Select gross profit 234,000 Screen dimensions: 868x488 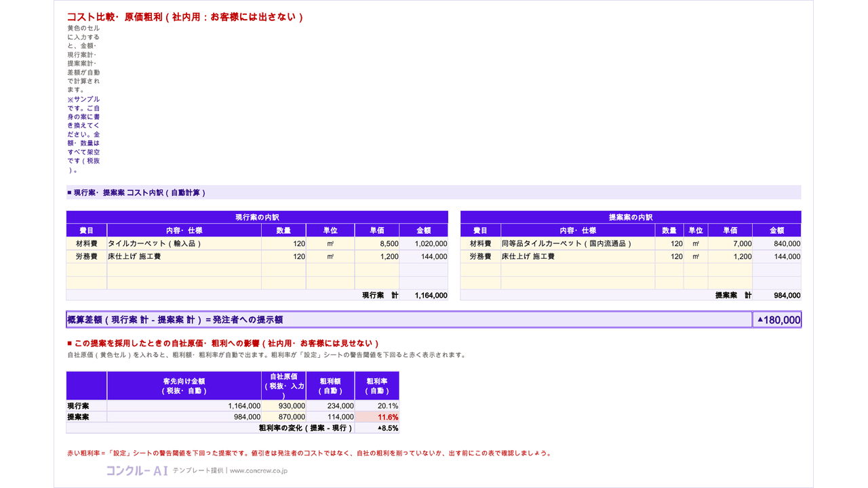point(330,406)
